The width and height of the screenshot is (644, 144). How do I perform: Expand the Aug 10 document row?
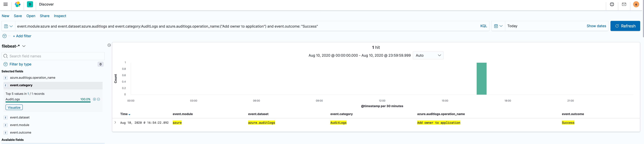tap(115, 122)
